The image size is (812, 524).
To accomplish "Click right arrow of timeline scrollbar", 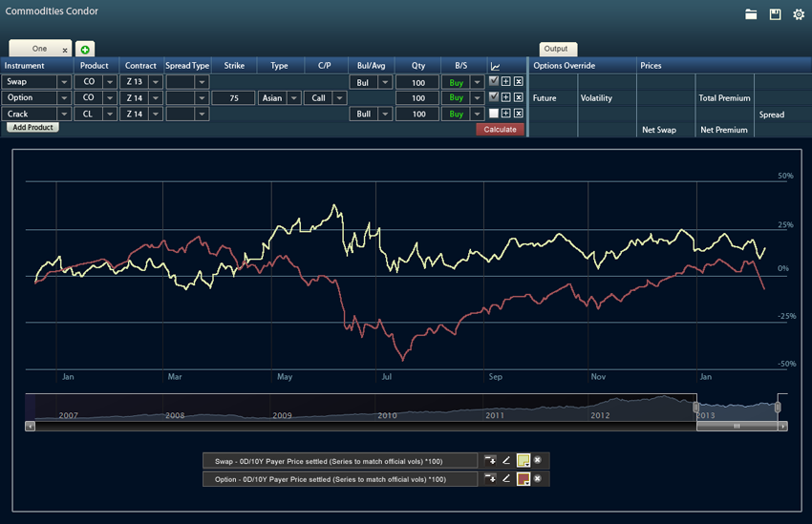I will (x=783, y=427).
